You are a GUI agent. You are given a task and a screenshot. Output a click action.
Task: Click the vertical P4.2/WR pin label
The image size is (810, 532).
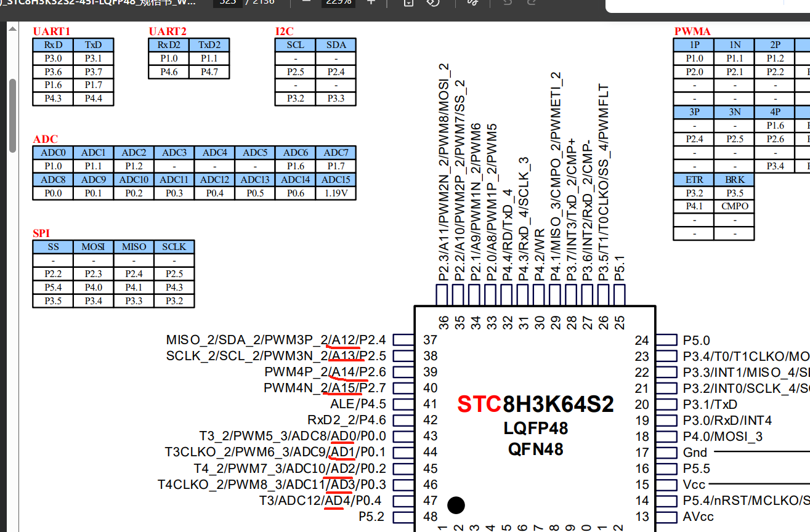539,256
